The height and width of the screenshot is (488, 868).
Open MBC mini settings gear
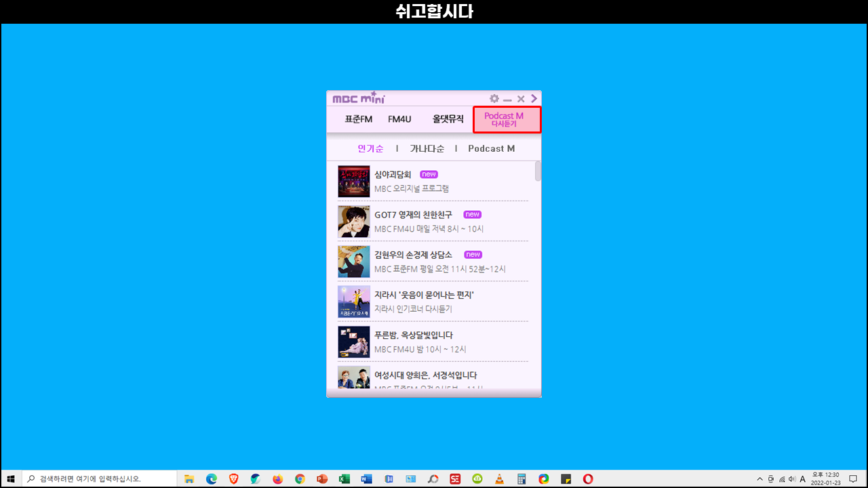click(x=494, y=98)
